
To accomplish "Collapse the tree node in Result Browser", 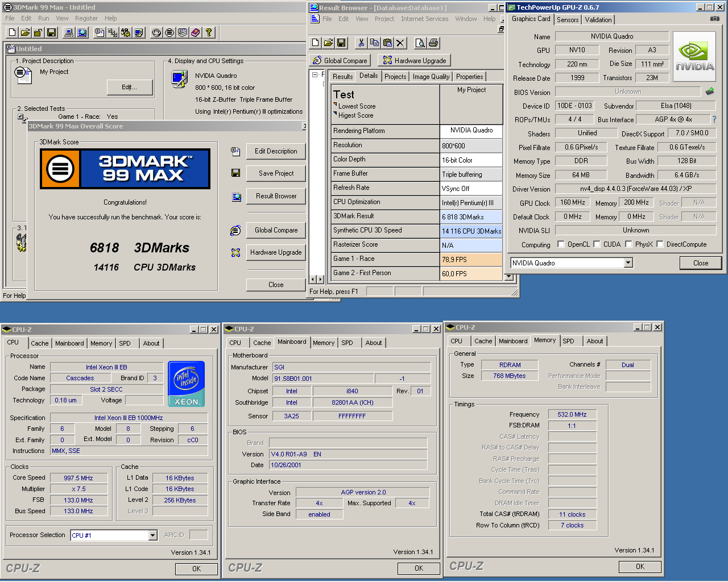I will [x=315, y=74].
